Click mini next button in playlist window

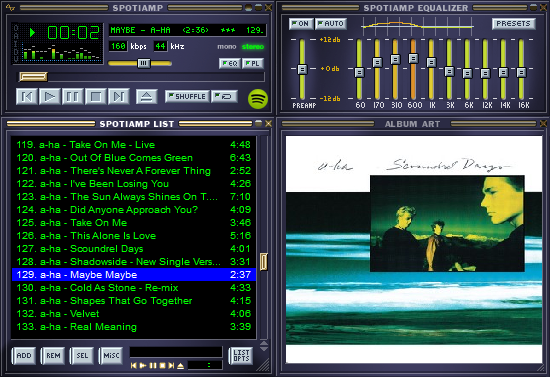(x=171, y=366)
